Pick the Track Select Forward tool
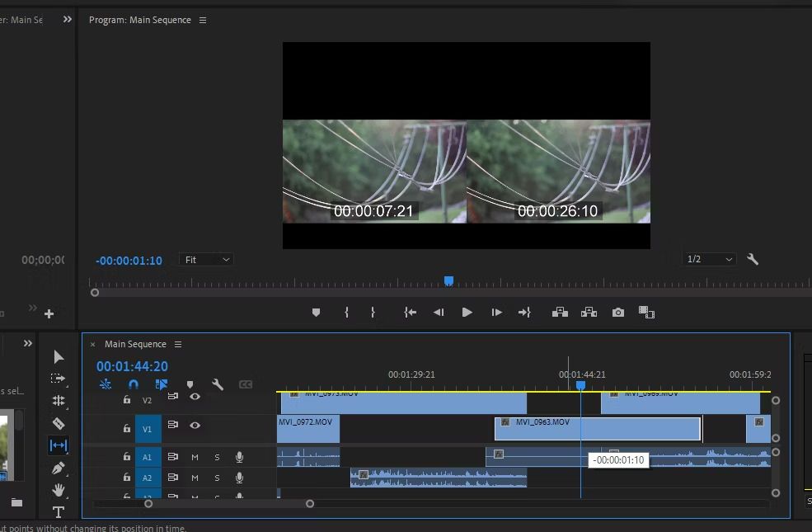 pos(59,379)
